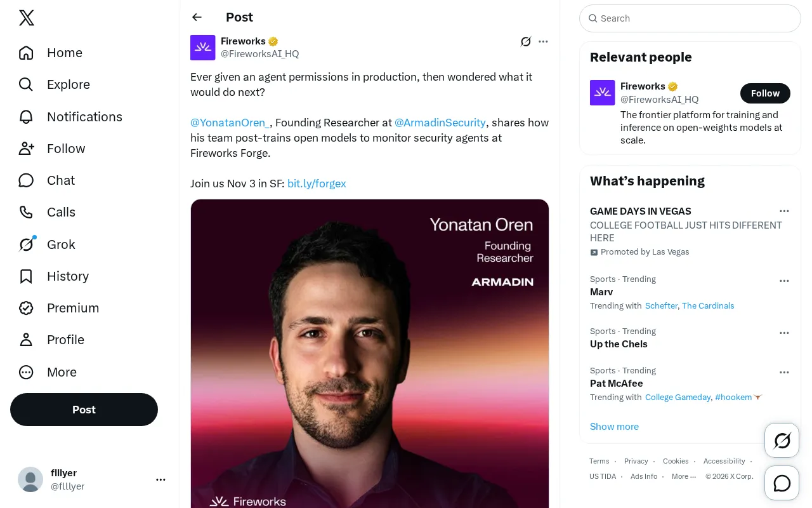
Task: Open more options on Fireworks post
Action: click(x=543, y=41)
